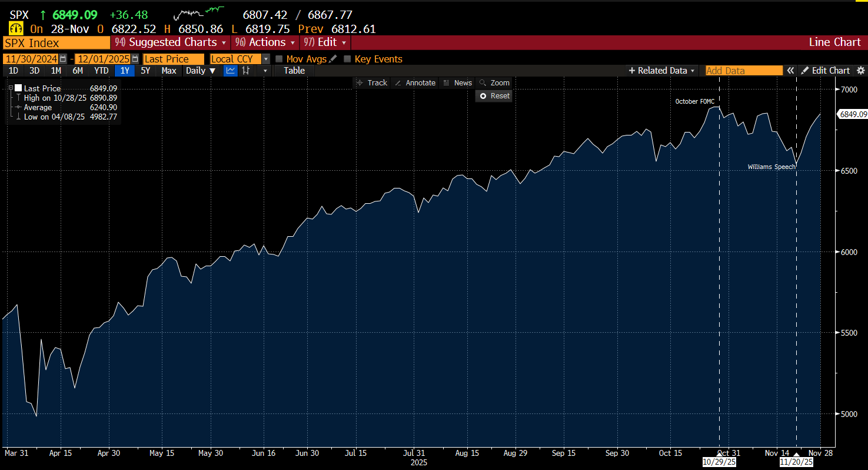Click the Prev close value 6812.61

click(354, 29)
